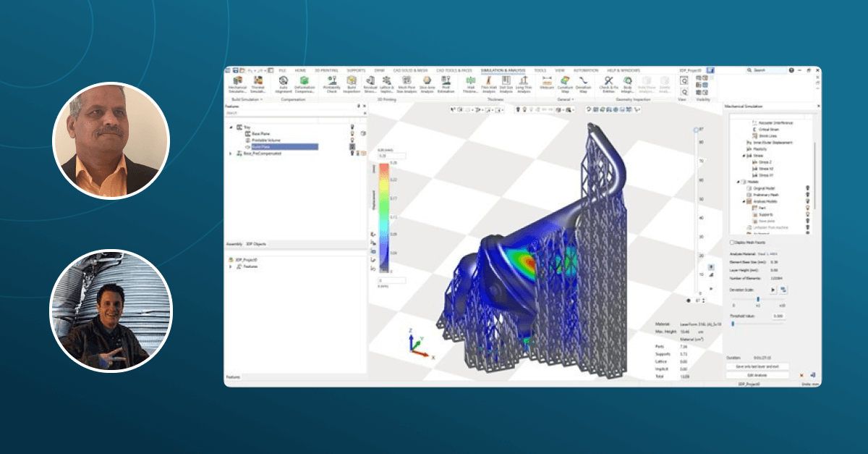
Task: Open the Curvature Map tool
Action: click(565, 83)
